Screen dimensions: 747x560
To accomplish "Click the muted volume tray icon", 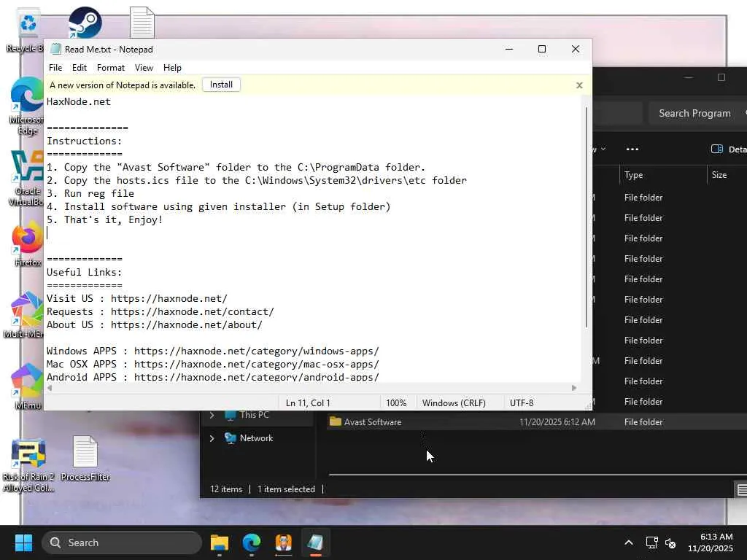I will [x=670, y=542].
